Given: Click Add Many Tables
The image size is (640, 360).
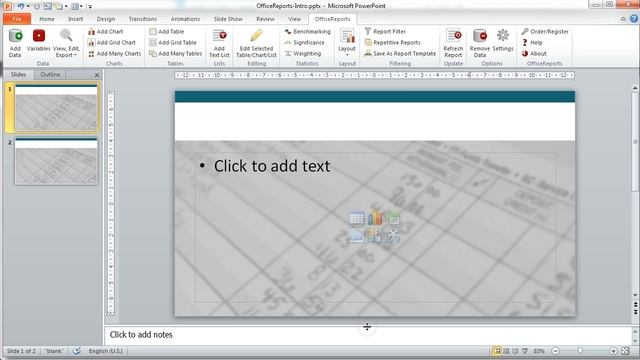Looking at the screenshot, I should (176, 53).
